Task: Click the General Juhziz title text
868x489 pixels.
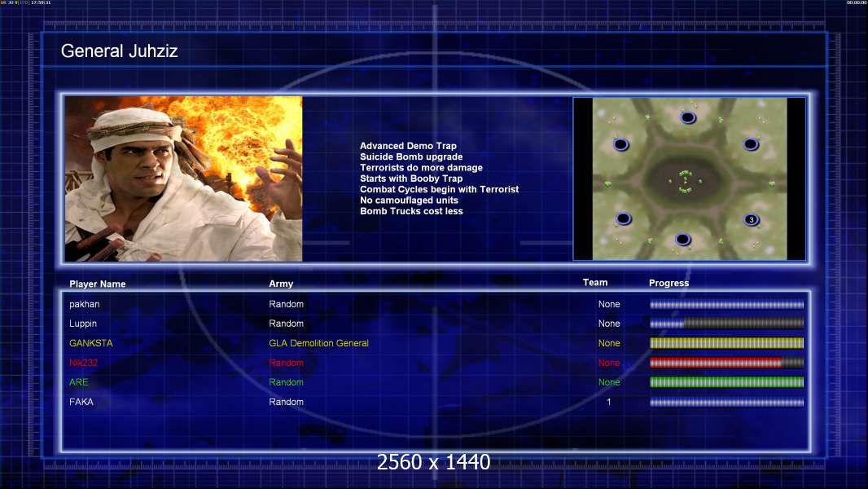Action: (x=120, y=51)
